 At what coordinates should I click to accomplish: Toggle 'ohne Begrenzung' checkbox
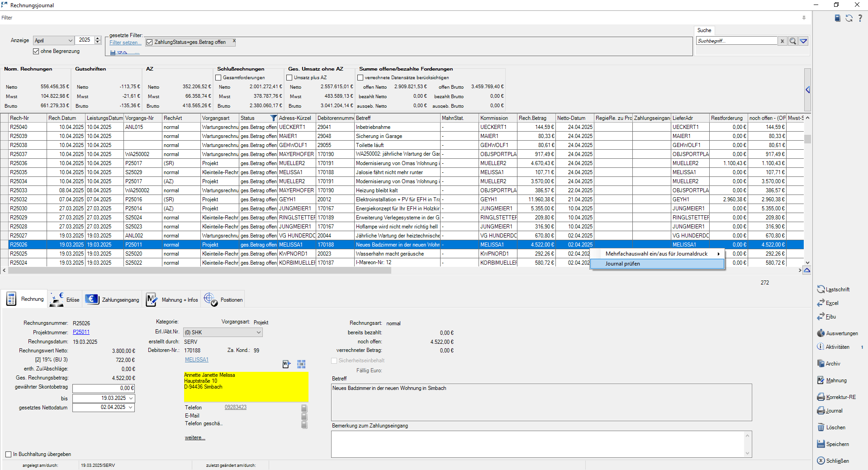[36, 52]
